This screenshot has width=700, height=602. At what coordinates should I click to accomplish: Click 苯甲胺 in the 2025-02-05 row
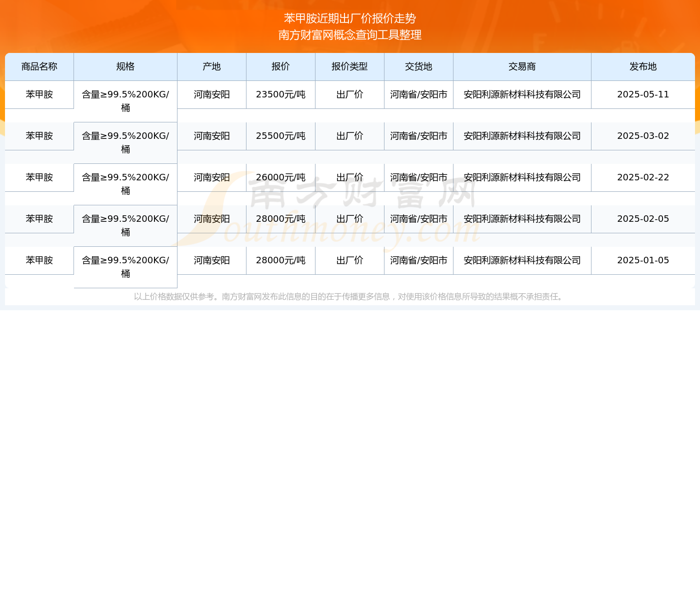39,219
